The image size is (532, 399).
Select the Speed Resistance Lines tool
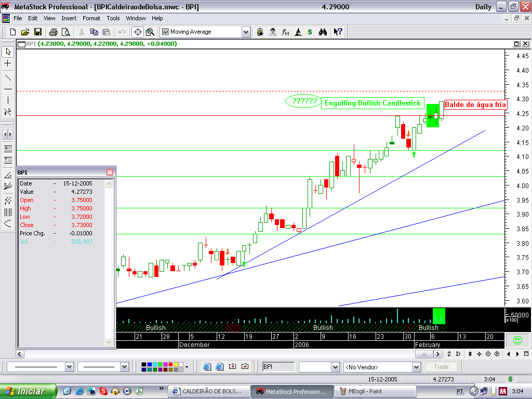coord(8,186)
